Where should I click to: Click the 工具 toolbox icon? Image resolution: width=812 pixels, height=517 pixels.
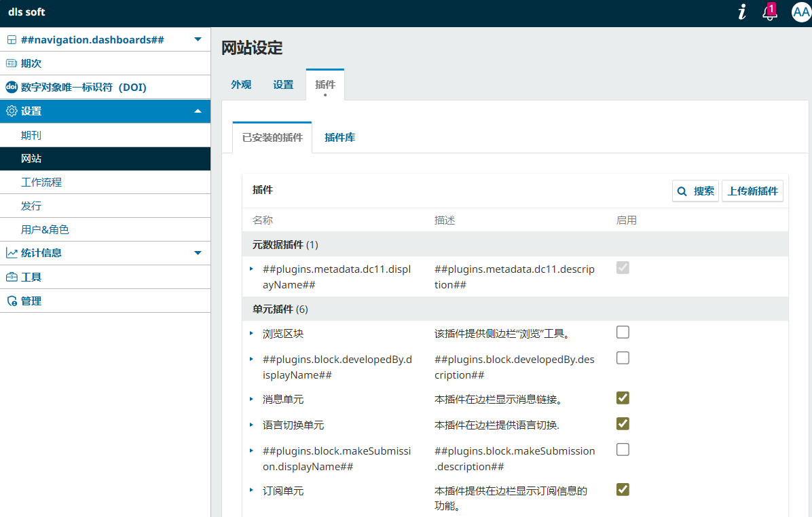pos(12,277)
